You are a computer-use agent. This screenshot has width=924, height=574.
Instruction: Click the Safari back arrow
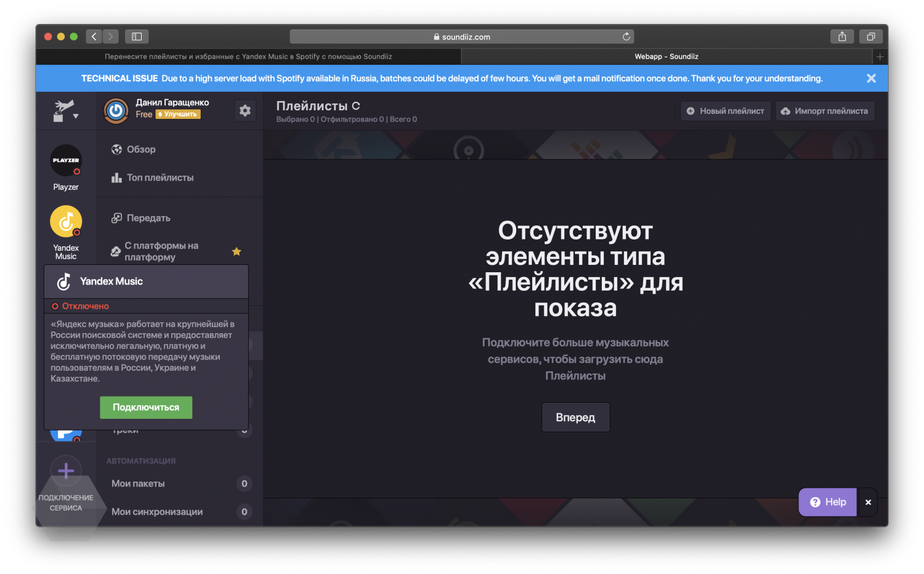click(x=94, y=37)
